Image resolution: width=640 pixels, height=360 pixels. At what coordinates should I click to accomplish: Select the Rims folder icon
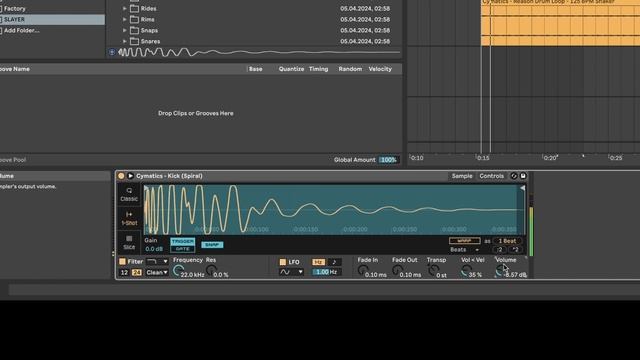coord(134,19)
